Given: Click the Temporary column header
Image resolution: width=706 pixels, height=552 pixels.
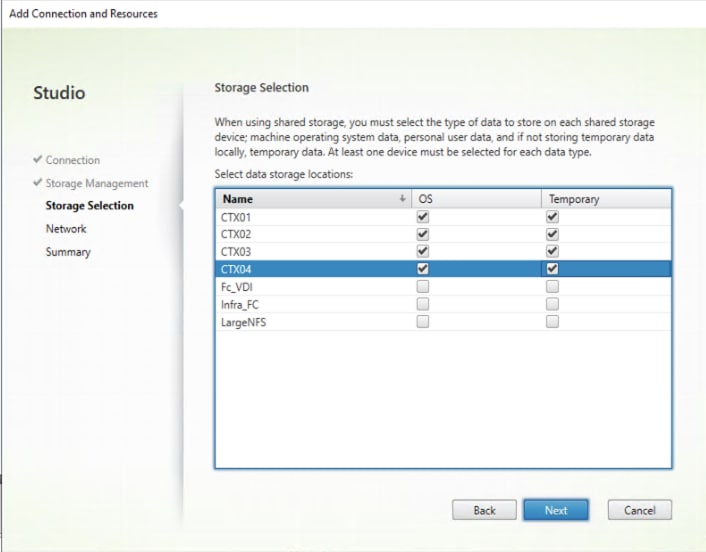Looking at the screenshot, I should pyautogui.click(x=606, y=199).
